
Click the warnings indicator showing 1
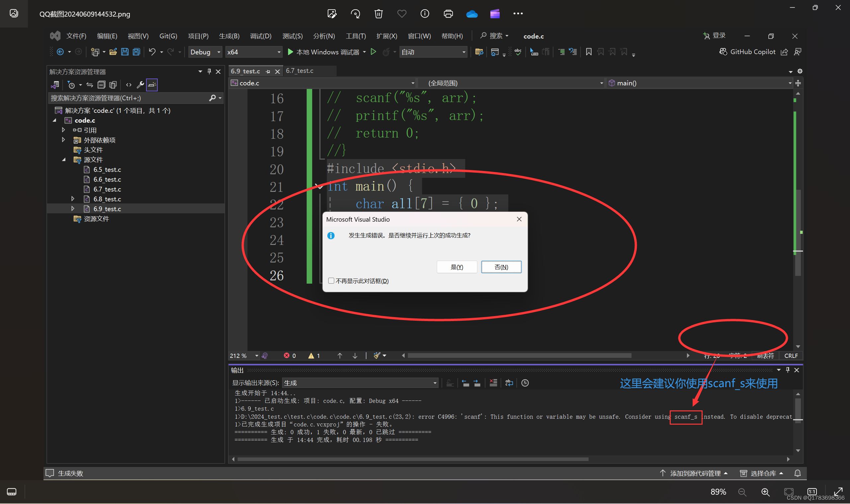click(314, 356)
